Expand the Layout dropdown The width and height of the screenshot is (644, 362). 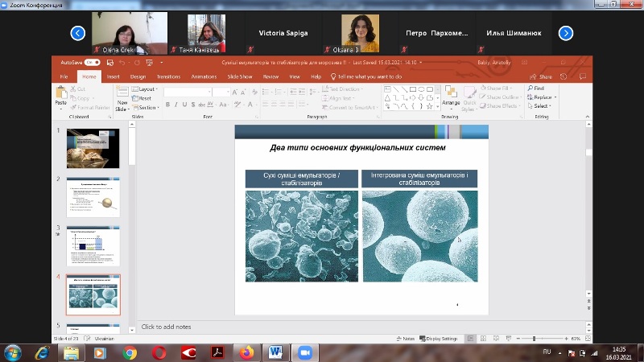(146, 88)
